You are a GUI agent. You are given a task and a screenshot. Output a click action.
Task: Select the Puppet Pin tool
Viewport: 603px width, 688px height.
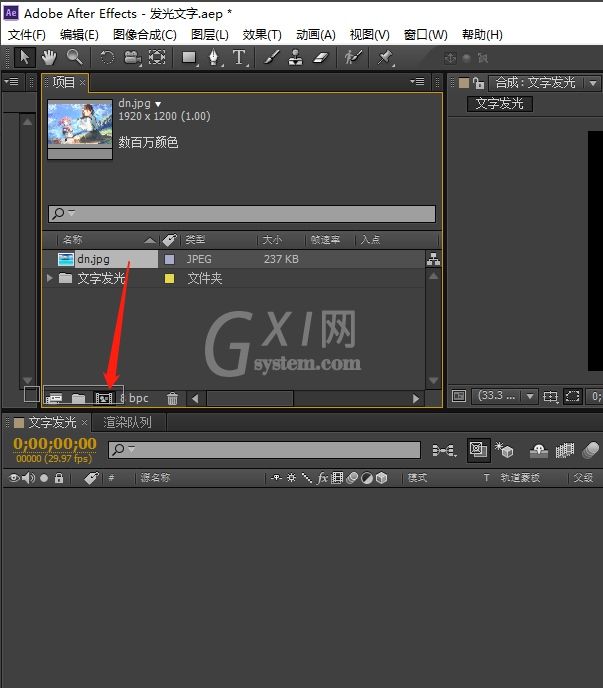click(x=385, y=57)
